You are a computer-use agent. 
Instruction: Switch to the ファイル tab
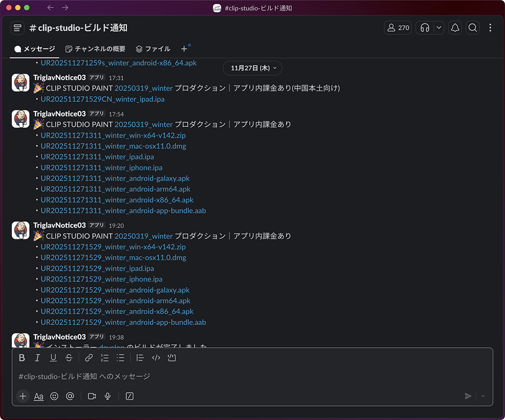tap(153, 49)
